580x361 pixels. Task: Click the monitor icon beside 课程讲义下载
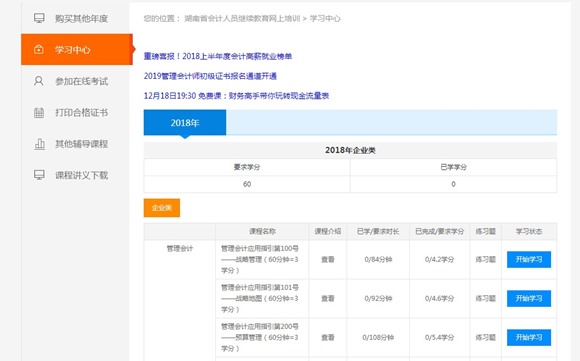point(39,175)
